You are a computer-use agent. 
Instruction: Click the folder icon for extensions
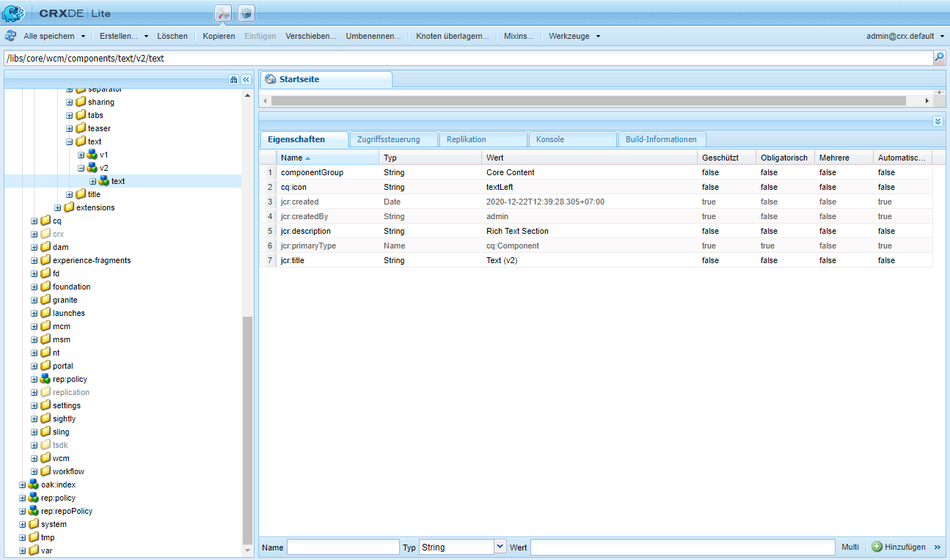pos(69,207)
